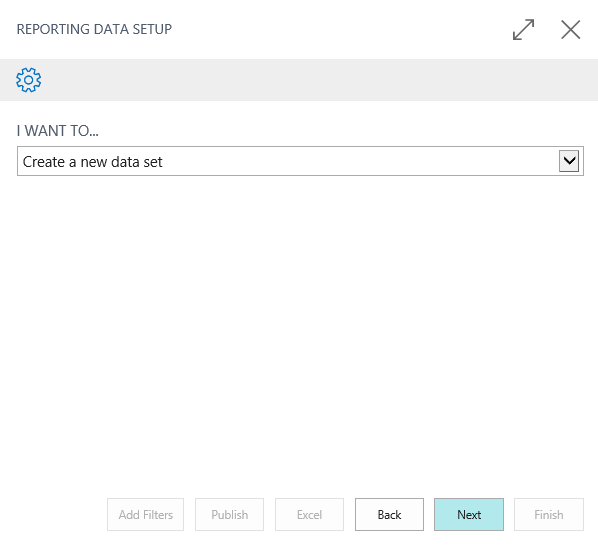The image size is (598, 545).
Task: Dismiss the wizard using the X icon
Action: [x=571, y=29]
